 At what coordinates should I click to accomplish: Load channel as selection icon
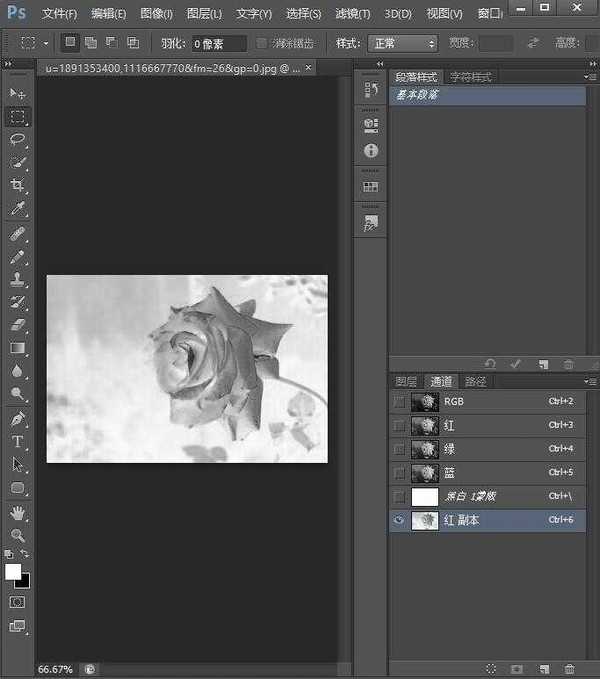coord(491,668)
